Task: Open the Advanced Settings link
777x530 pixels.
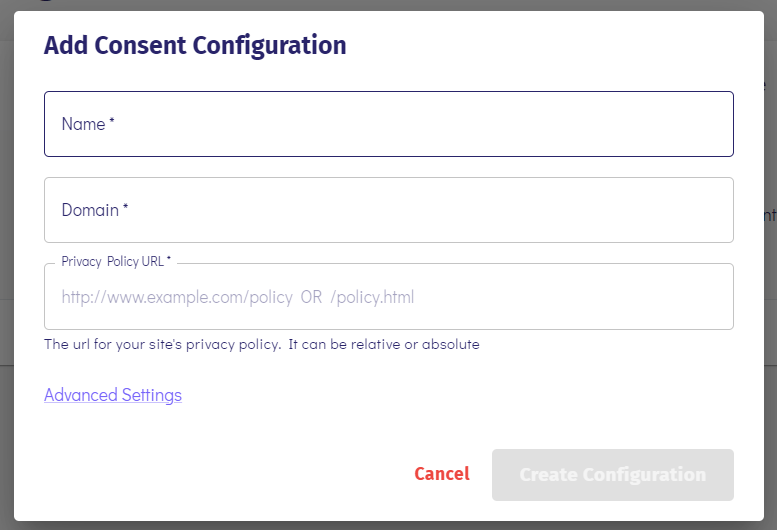Action: point(113,395)
